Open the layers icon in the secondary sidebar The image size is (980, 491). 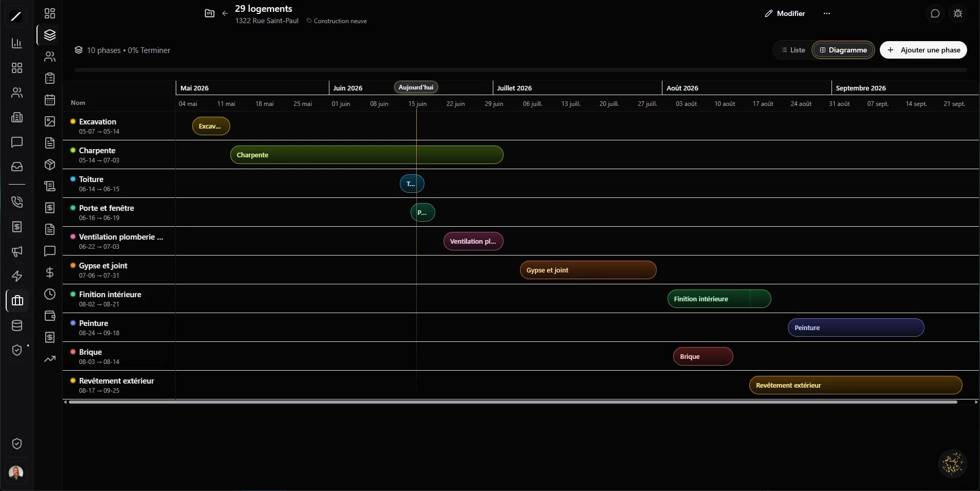[x=50, y=35]
